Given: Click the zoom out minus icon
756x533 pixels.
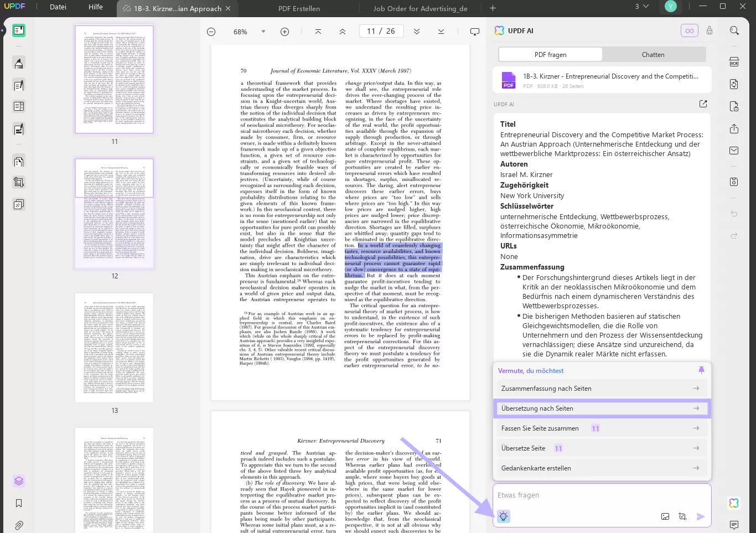Looking at the screenshot, I should (211, 32).
